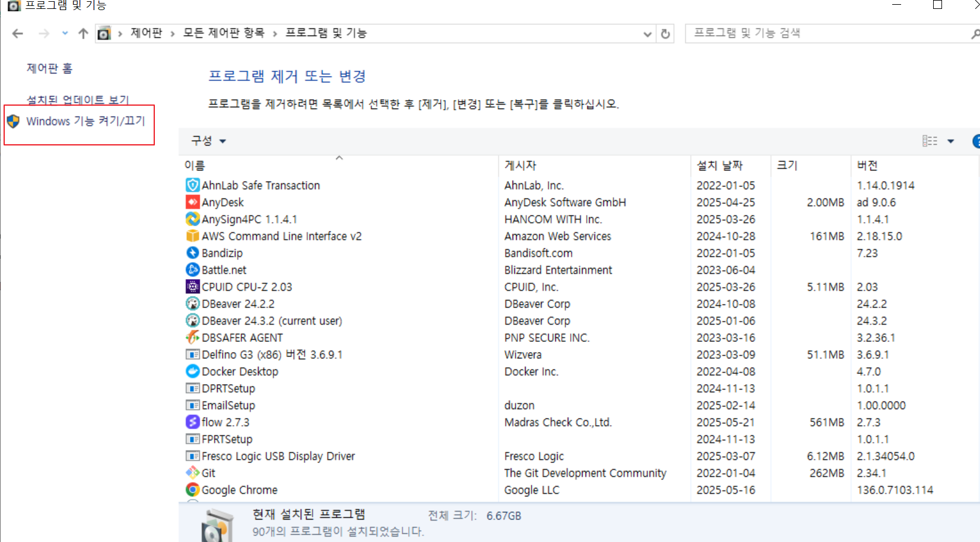Click the Docker Desktop whale icon
The width and height of the screenshot is (980, 542).
point(192,372)
